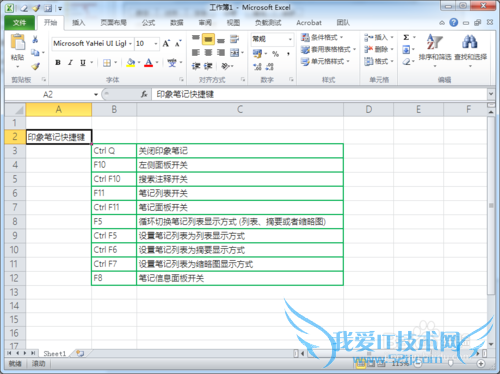Screen dimensions: 500x374
Task: Open Excel Help question mark
Action: point(454,23)
